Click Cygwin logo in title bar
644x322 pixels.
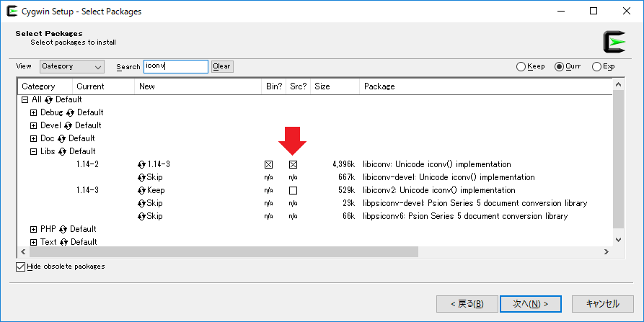click(12, 11)
